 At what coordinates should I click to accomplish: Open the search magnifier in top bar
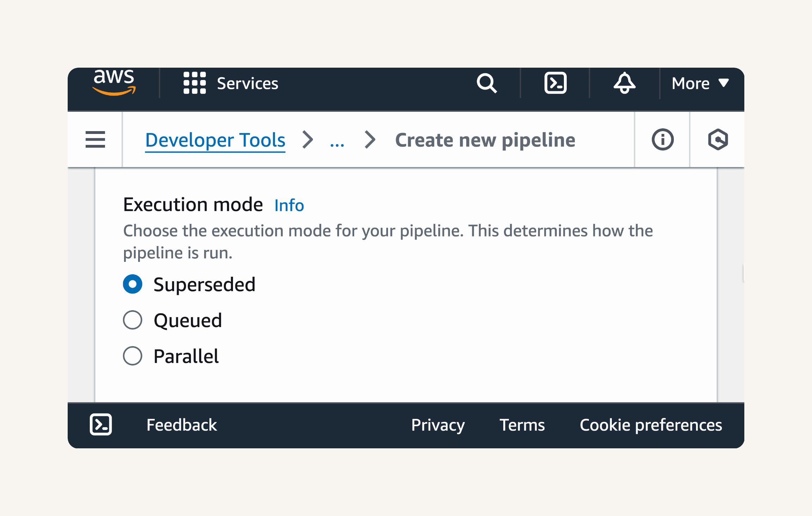point(487,83)
